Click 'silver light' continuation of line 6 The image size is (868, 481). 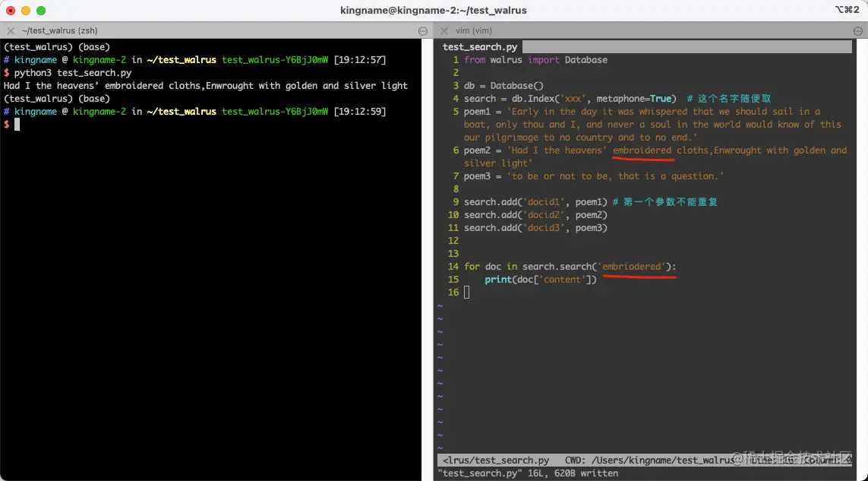point(498,163)
